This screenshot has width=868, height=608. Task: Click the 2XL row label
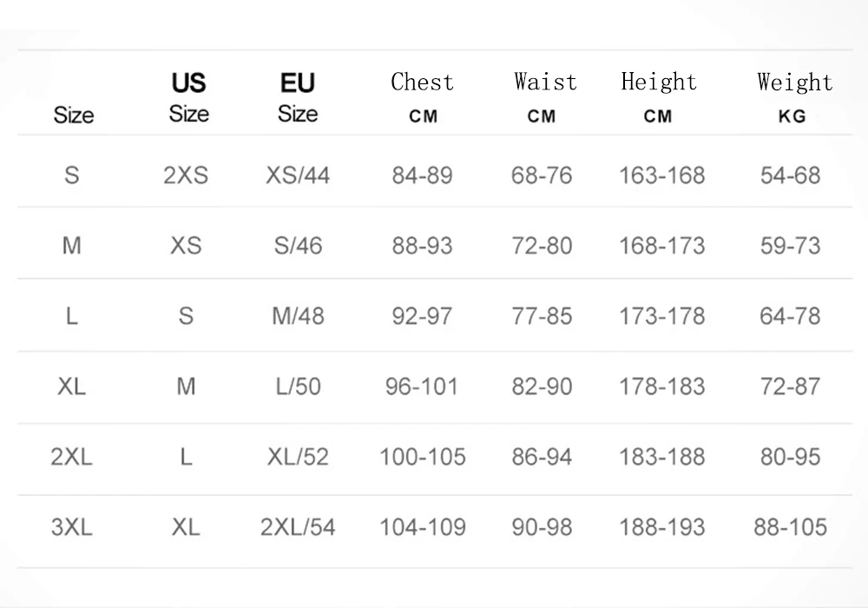pos(72,457)
